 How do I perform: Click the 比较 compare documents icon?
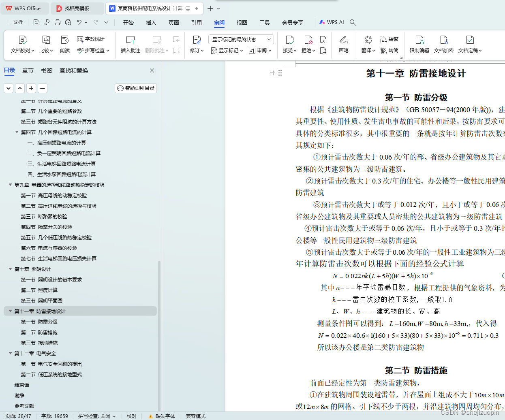[x=46, y=45]
